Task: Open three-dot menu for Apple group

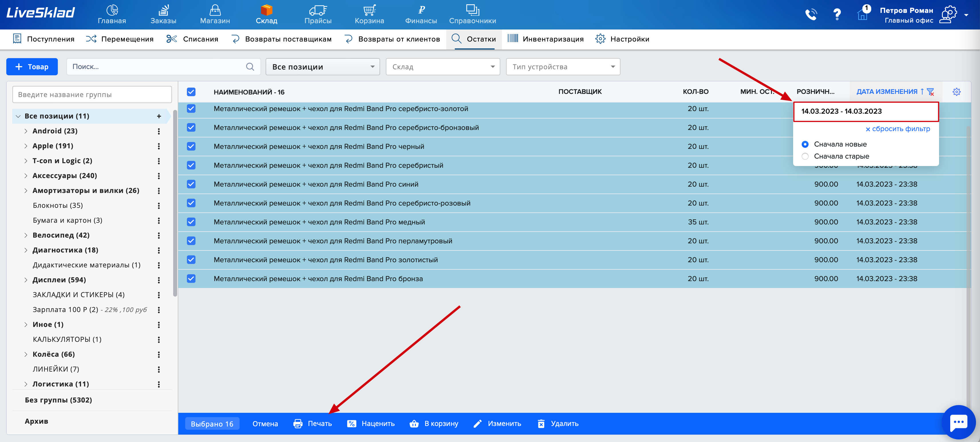Action: click(x=159, y=146)
